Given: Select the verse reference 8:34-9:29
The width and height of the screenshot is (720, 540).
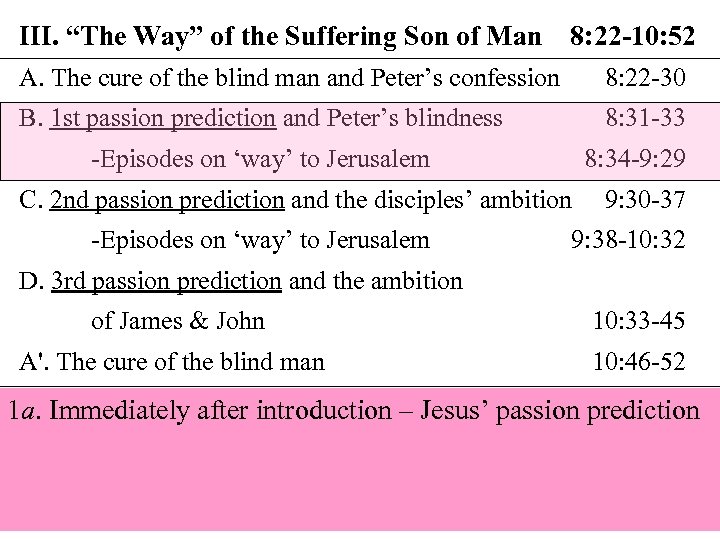Looking at the screenshot, I should click(x=634, y=158).
